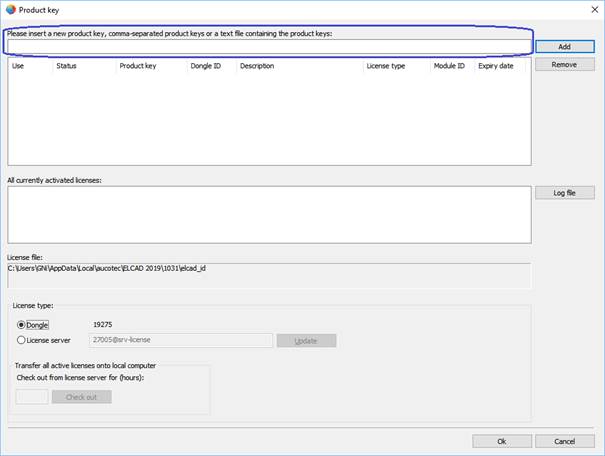Click the product key input field
The image size is (605, 456).
pos(268,46)
